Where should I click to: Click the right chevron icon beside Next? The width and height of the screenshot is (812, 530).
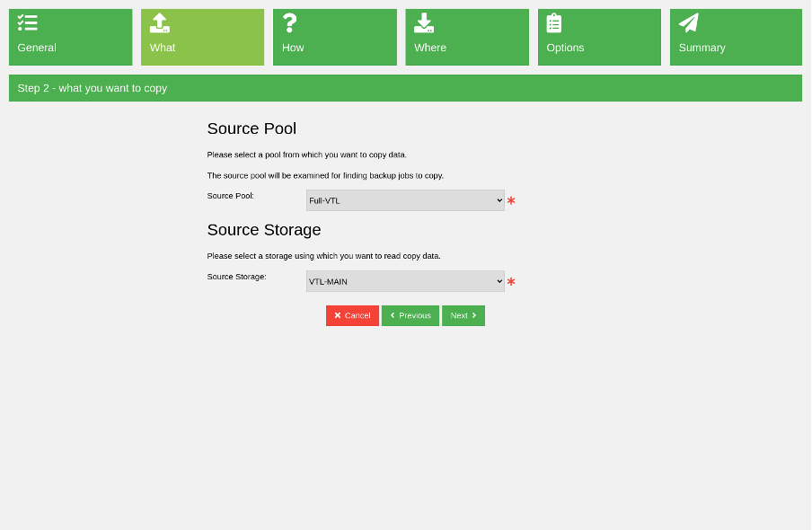[474, 315]
